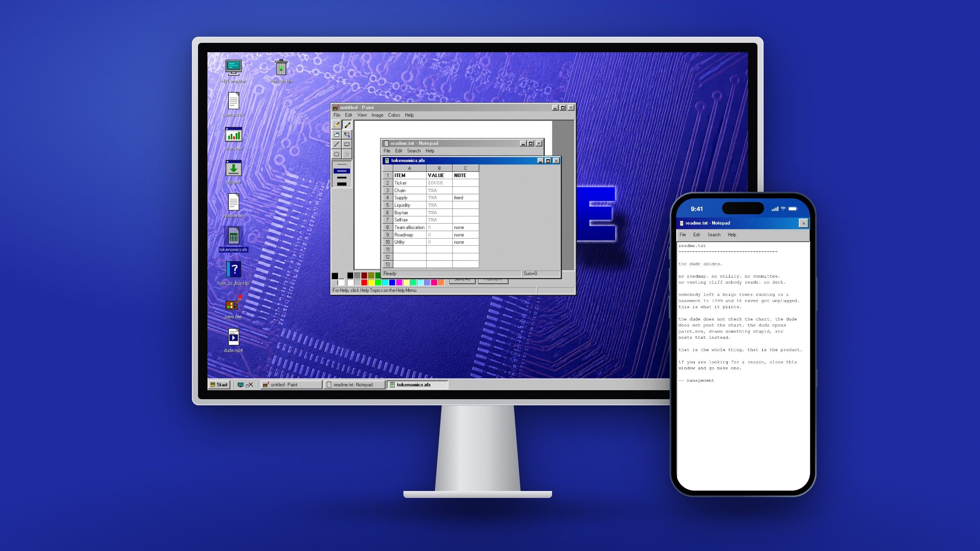980x551 pixels.
Task: Click the '$DUDE' Ticker value cell
Action: pyautogui.click(x=439, y=183)
